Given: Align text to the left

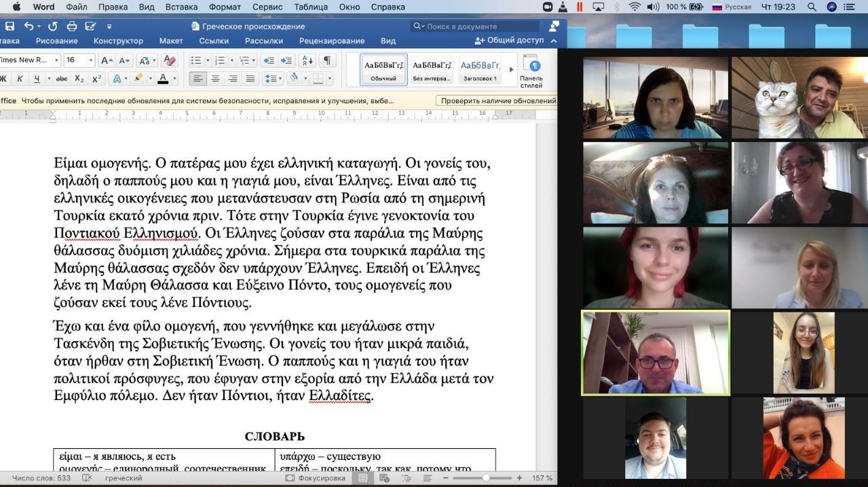Looking at the screenshot, I should (197, 79).
